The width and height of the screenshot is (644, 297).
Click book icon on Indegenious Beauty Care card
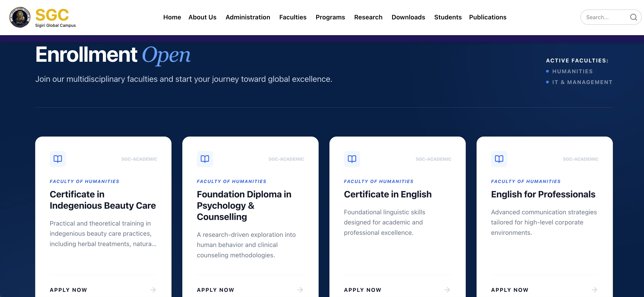(x=58, y=159)
